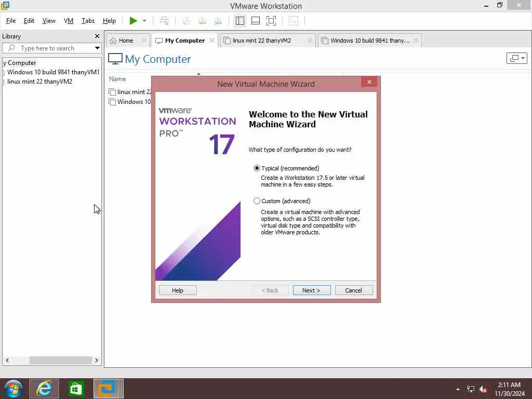Open the Store icon on the taskbar
Viewport: 532px width, 399px height.
click(x=76, y=389)
